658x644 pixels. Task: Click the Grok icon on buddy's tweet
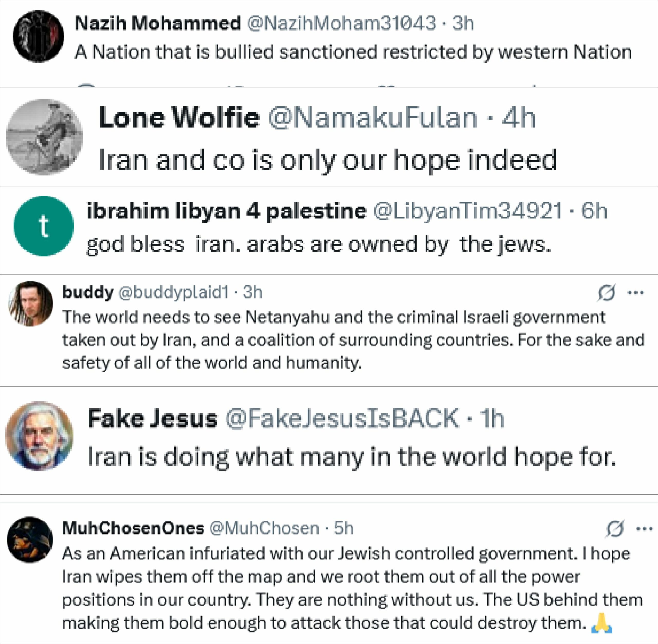pos(606,293)
